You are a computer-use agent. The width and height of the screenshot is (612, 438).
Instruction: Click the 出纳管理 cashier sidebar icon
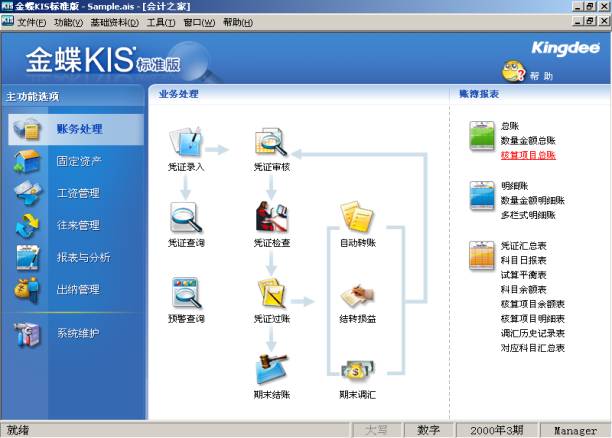point(27,290)
